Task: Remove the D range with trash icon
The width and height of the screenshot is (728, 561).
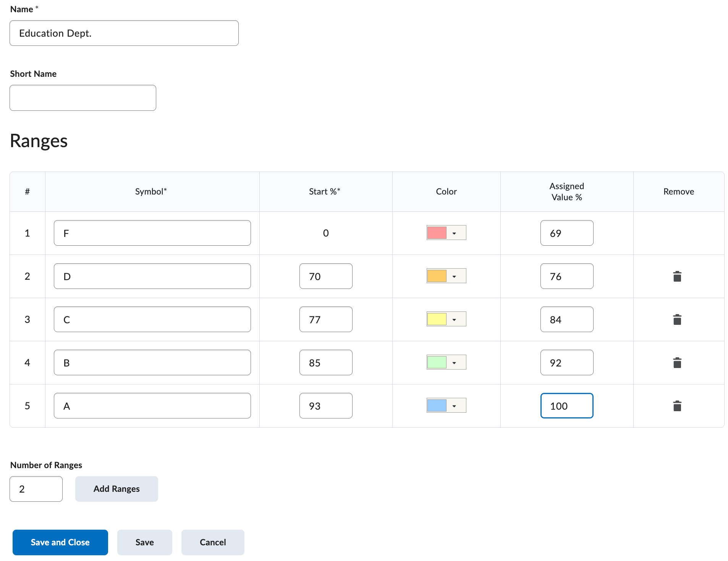Action: tap(677, 276)
